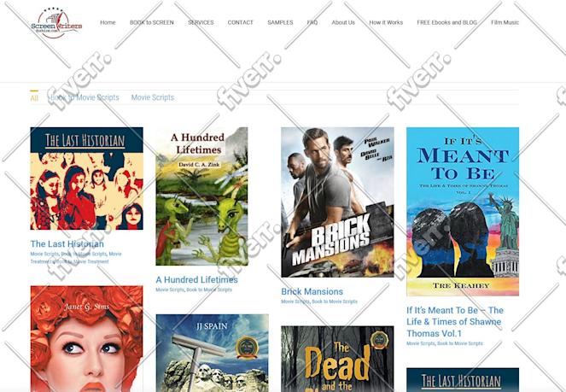Open The Last Historian cover image above its title
The height and width of the screenshot is (392, 566).
coord(86,178)
